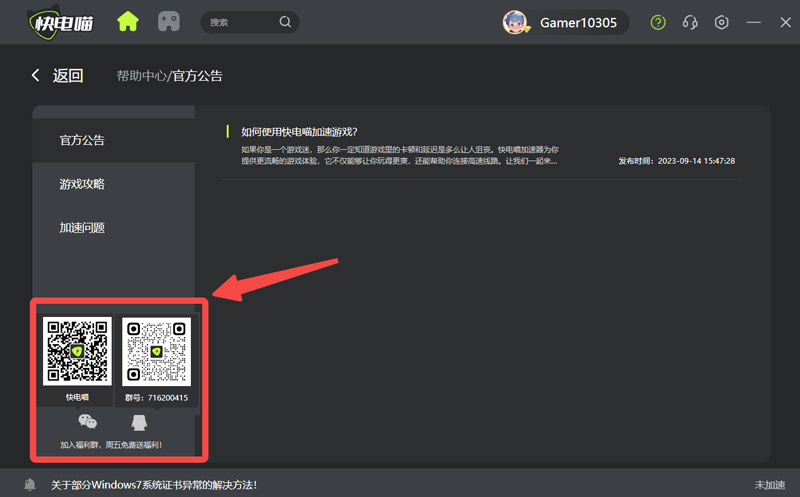The image size is (800, 497).
Task: Open the green help question-mark icon
Action: pos(658,22)
